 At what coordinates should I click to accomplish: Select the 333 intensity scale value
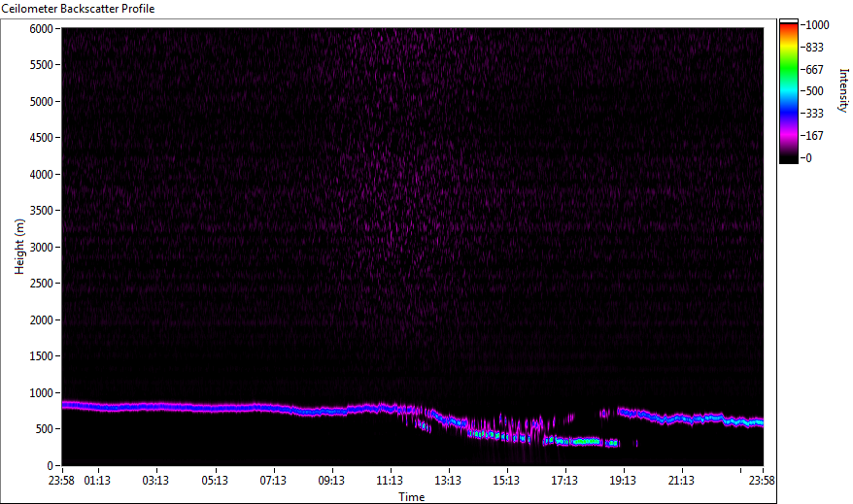point(814,114)
